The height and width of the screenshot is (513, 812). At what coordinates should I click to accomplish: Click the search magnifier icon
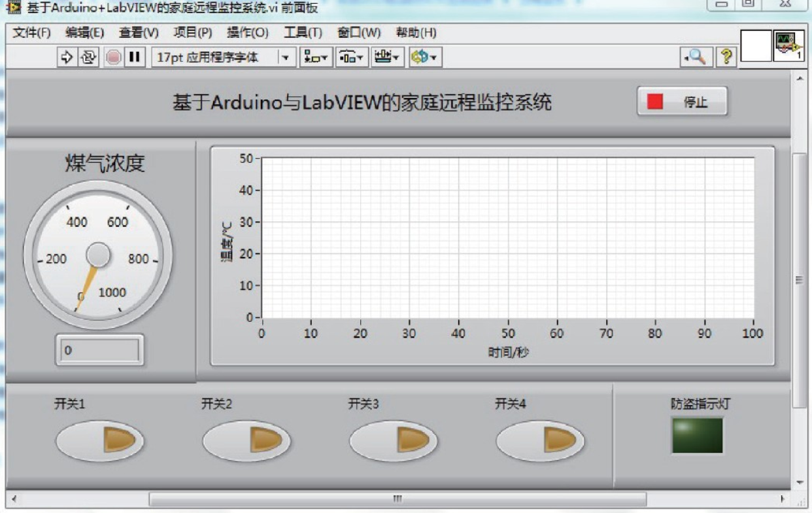[695, 57]
